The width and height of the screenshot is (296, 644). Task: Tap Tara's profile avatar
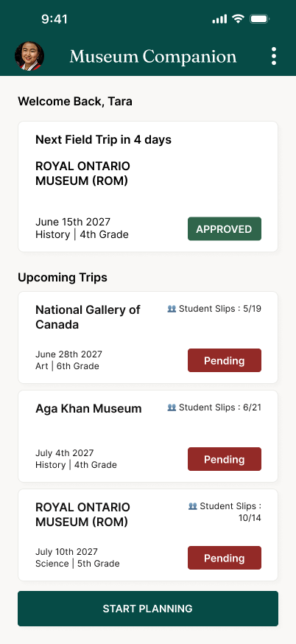click(x=29, y=56)
